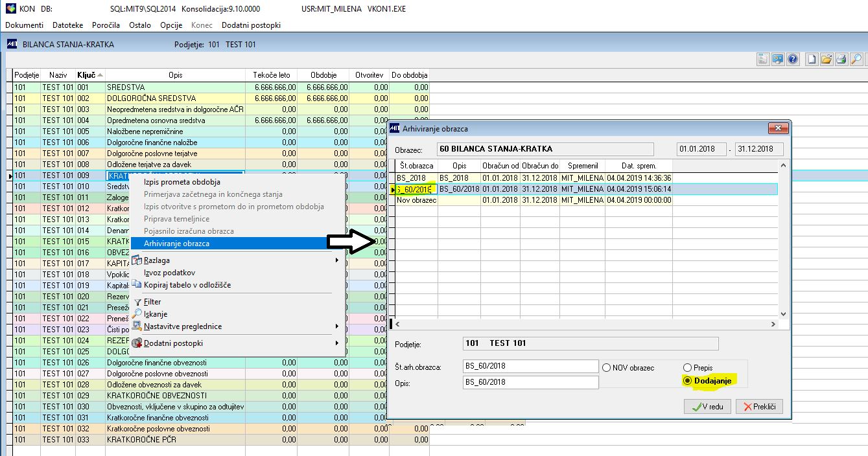Choose the Prepis radio option
The width and height of the screenshot is (868, 456).
687,368
